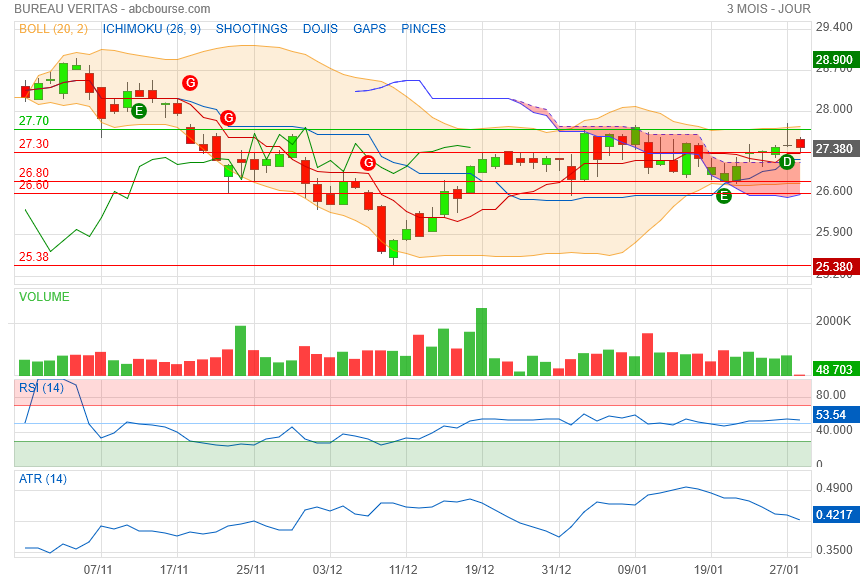The height and width of the screenshot is (580, 860).
Task: Click the 3 MOIS - JOUR period label
Action: click(x=768, y=9)
